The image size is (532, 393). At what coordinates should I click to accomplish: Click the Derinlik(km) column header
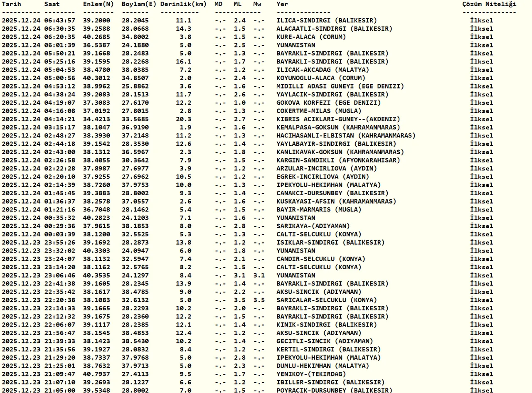pos(183,4)
